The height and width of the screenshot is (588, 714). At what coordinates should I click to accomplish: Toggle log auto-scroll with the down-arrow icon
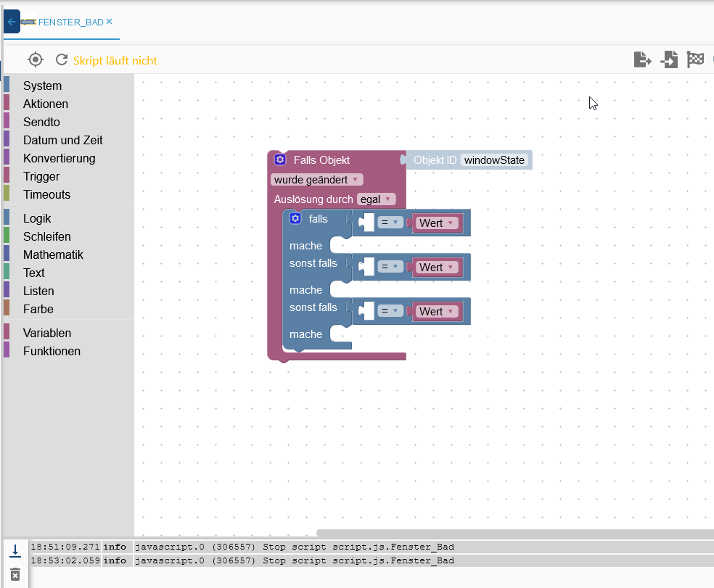(15, 550)
